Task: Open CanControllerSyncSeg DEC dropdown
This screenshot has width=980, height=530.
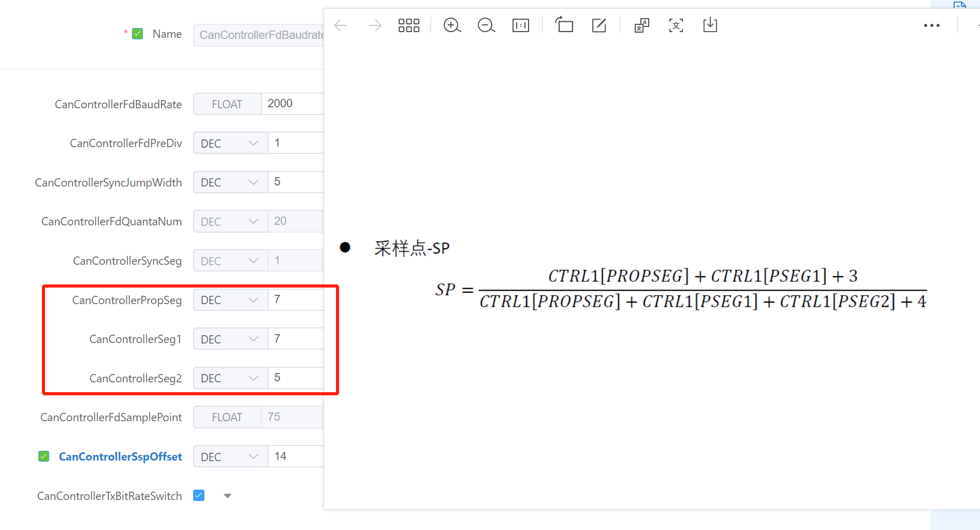Action: click(x=230, y=261)
